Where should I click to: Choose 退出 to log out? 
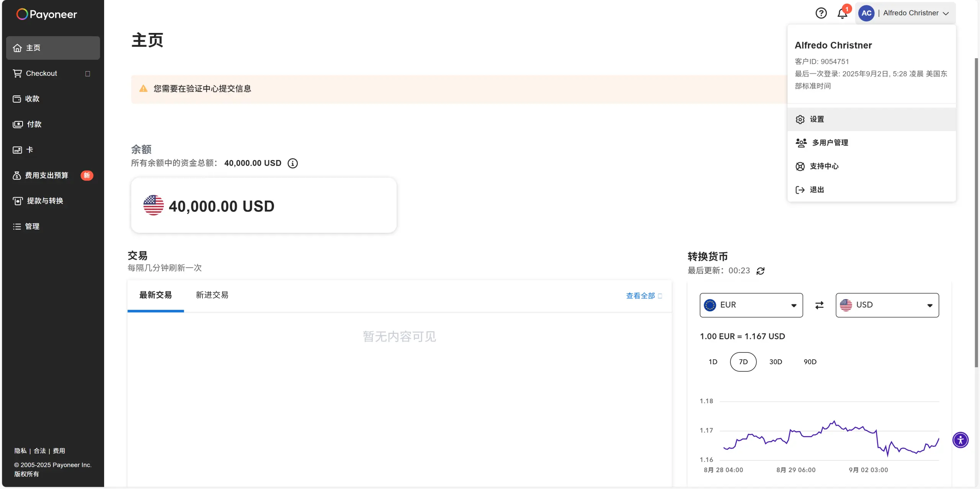pyautogui.click(x=872, y=190)
